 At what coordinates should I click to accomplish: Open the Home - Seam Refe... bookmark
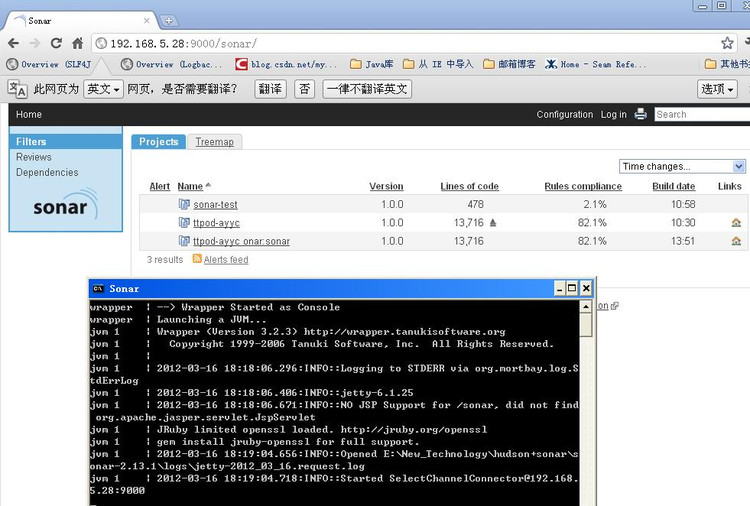coord(596,64)
